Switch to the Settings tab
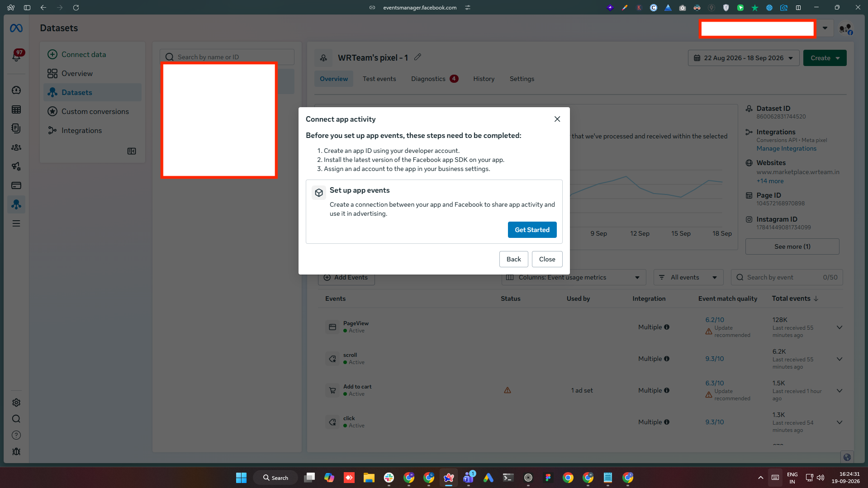 coord(522,79)
